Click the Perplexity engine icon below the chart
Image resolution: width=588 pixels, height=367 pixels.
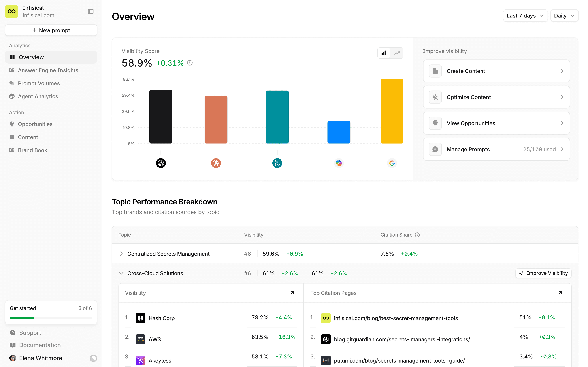pos(277,163)
